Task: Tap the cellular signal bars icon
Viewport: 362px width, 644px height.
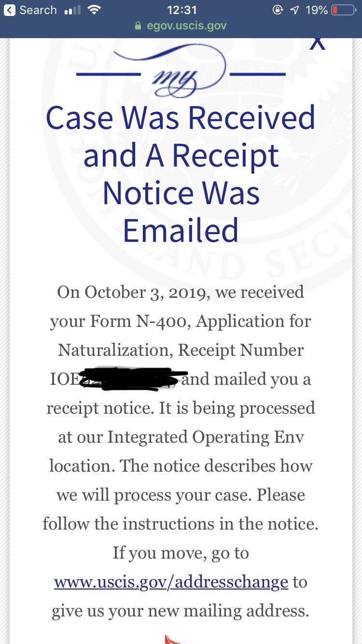Action: click(x=72, y=10)
